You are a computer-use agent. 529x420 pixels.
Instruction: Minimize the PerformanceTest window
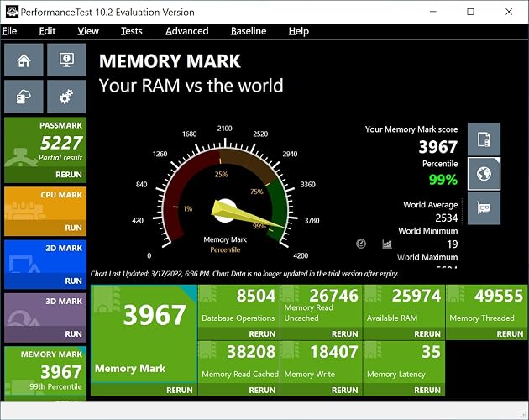[x=433, y=12]
